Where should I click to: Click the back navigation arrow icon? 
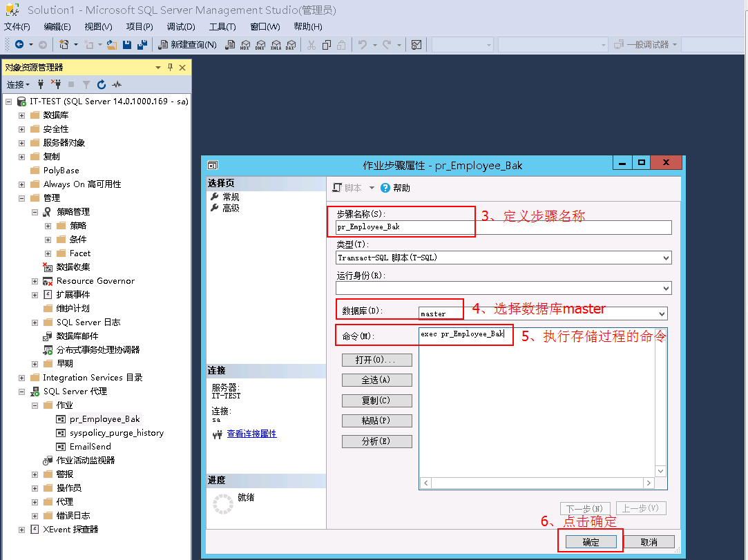click(19, 44)
